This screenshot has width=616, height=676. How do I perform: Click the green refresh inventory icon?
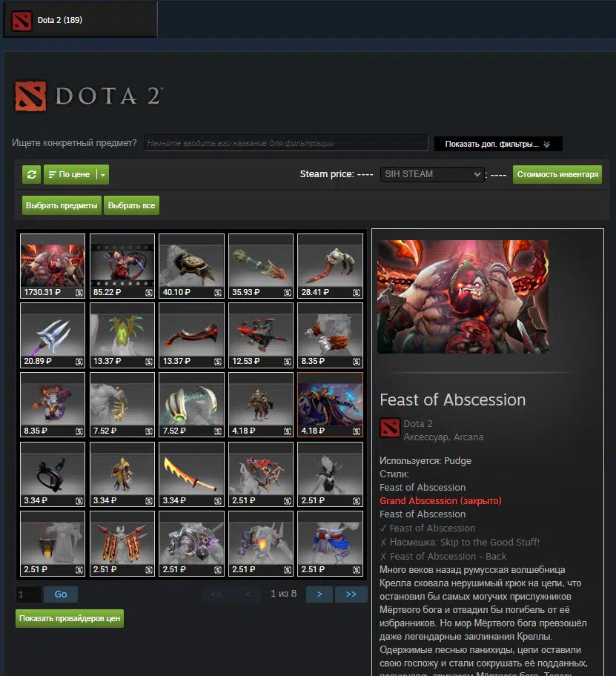pyautogui.click(x=31, y=175)
